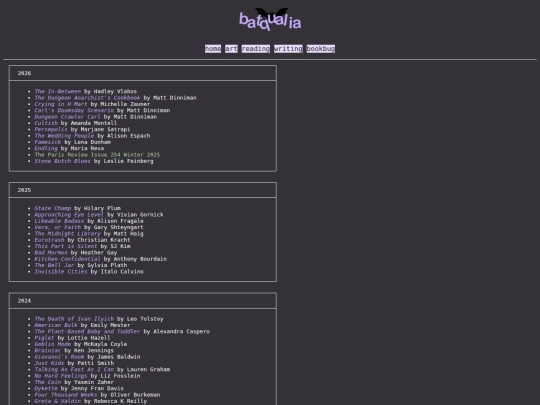Open Dungeon Crawler Carl link
Viewport: 540px width, 405px height.
(68, 117)
